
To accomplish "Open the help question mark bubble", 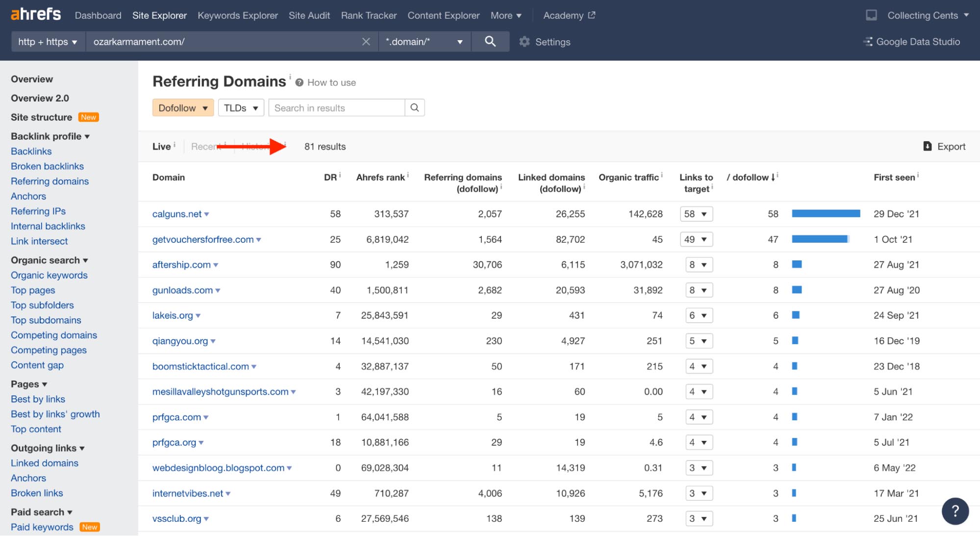I will 955,511.
